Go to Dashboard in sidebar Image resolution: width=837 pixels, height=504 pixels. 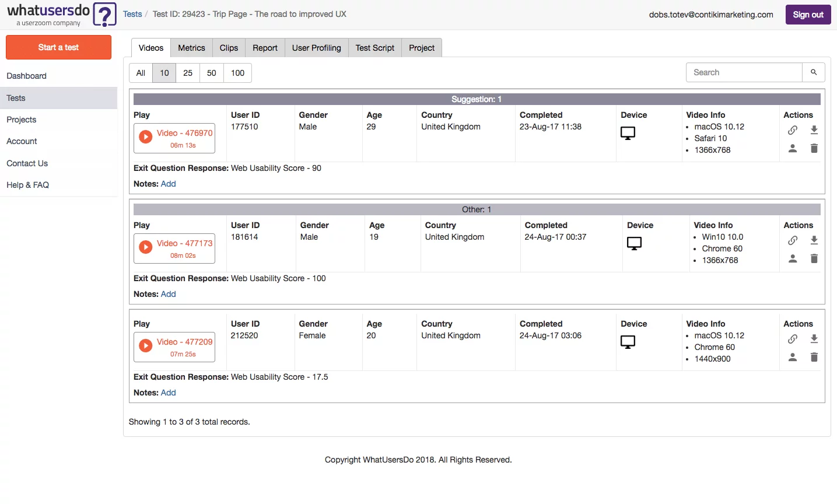[x=58, y=76]
